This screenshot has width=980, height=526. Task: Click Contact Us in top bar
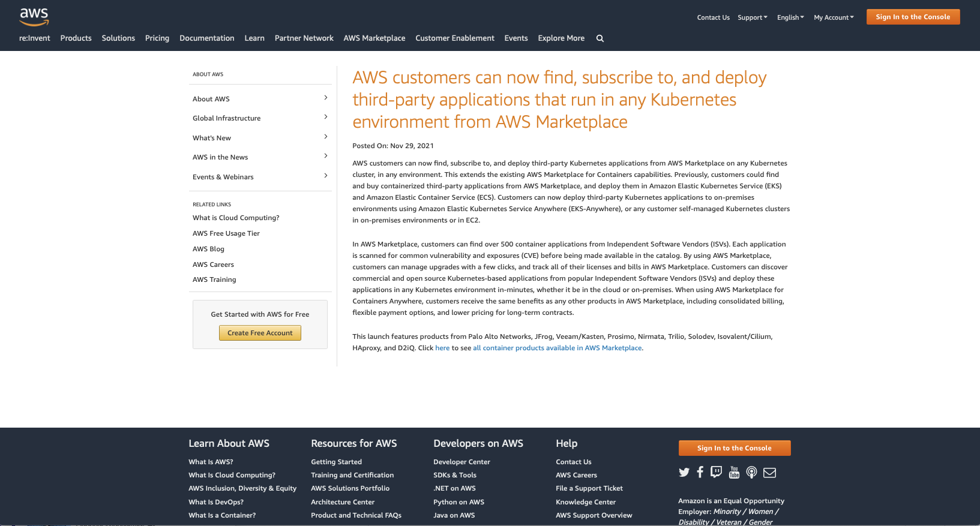[x=714, y=17]
